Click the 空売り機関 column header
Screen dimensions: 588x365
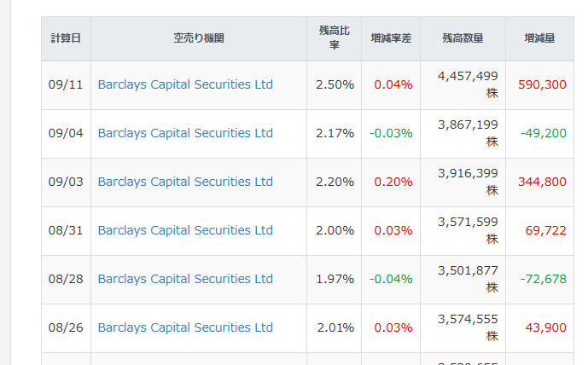(x=199, y=38)
